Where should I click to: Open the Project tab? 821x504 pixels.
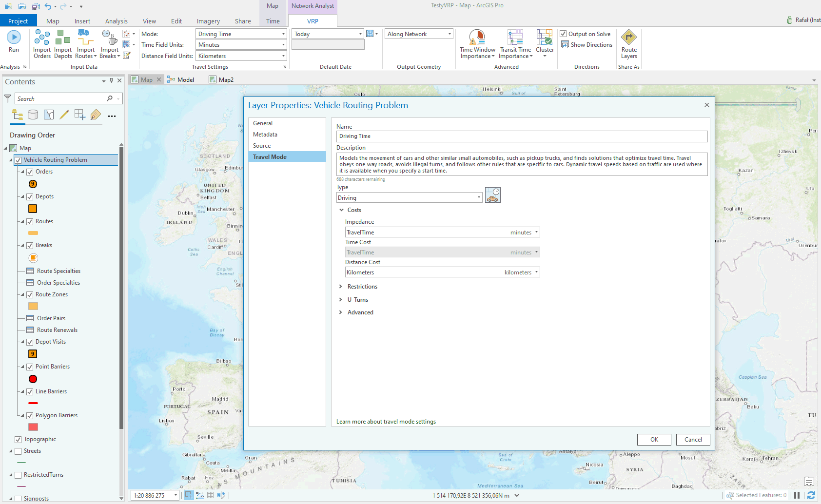tap(18, 21)
